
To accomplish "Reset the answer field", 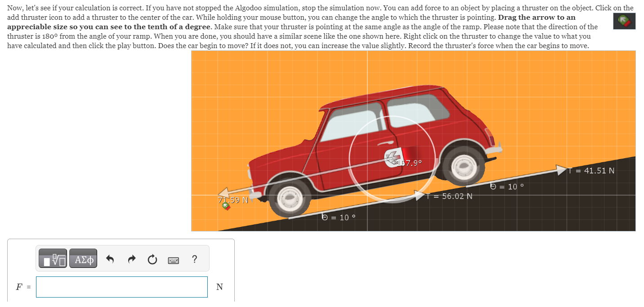I will coord(152,259).
